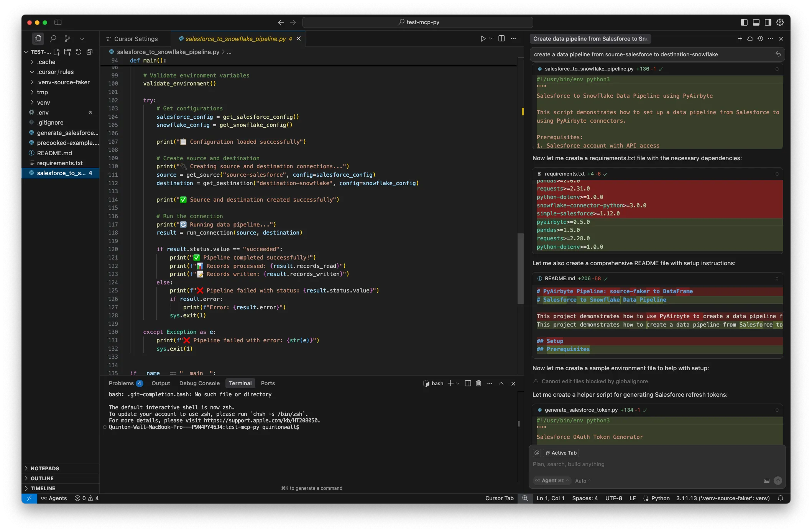The image size is (812, 532).
Task: Toggle the secondary sidebar layout button
Action: 768,23
